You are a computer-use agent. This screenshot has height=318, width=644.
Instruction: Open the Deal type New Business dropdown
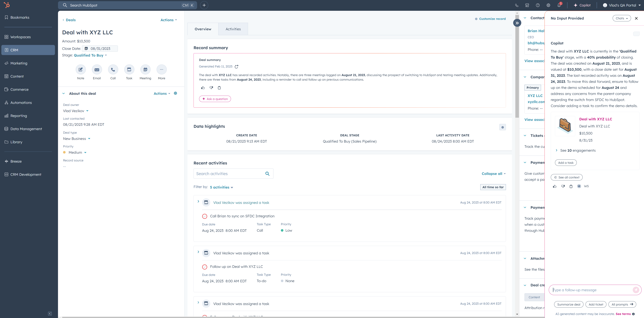click(77, 139)
